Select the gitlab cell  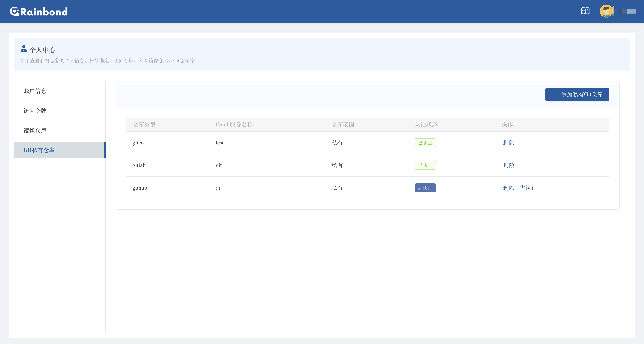139,165
